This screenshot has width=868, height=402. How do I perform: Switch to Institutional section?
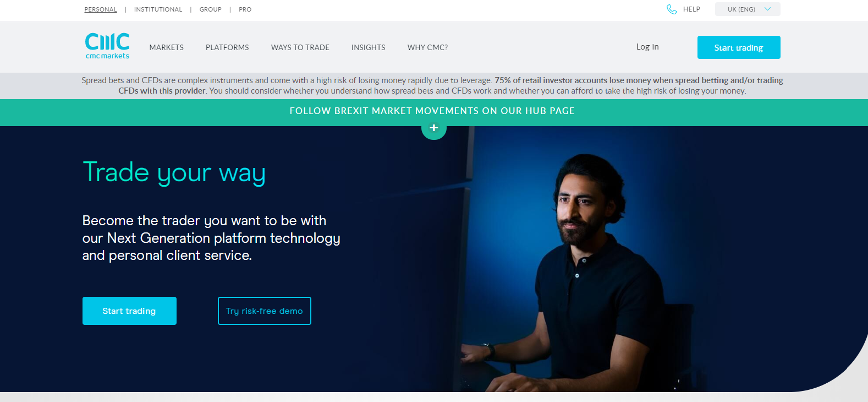[x=158, y=9]
